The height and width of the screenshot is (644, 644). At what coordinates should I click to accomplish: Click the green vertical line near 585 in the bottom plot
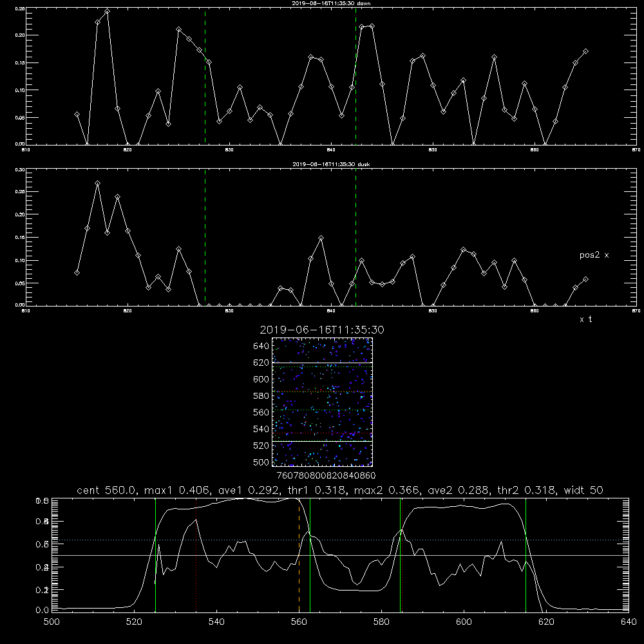[x=400, y=554]
